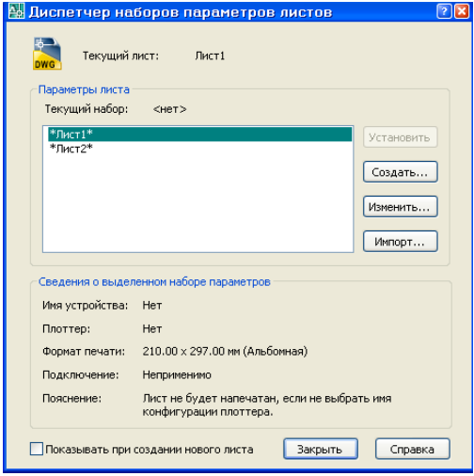Viewport: 474px width, 476px height.
Task: Click the question mark help icon
Action: coord(444,12)
